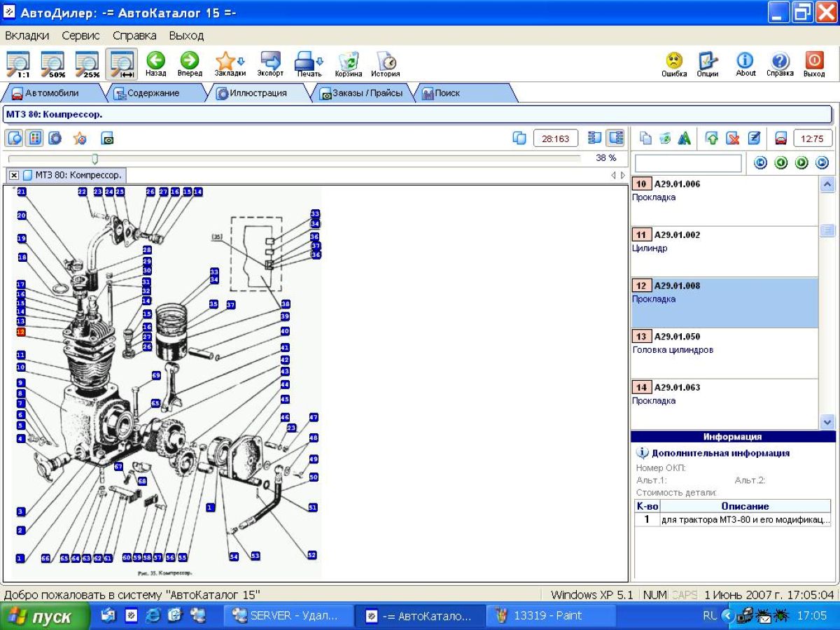Image resolution: width=840 pixels, height=630 pixels.
Task: Open the Вкладки menu
Action: pos(27,35)
